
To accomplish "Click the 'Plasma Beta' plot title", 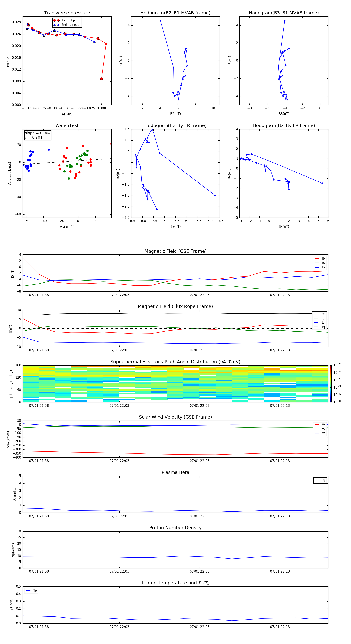I will tap(175, 472).
